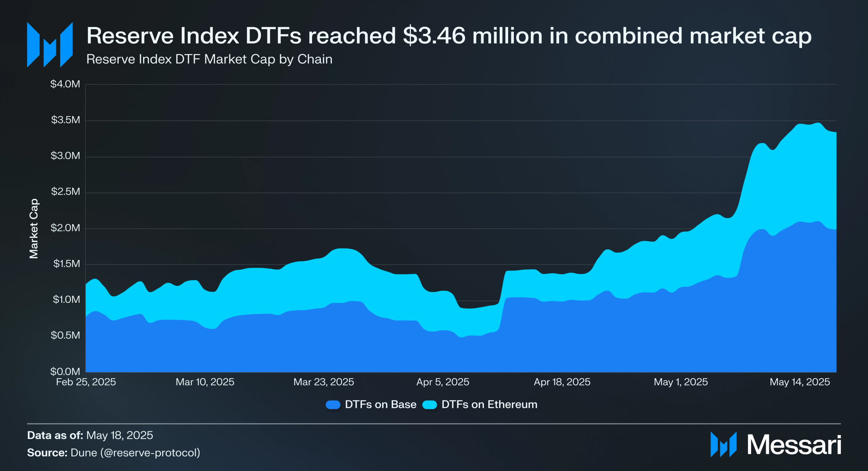
Task: Click the $2.0M y-axis tick label
Action: coord(65,228)
